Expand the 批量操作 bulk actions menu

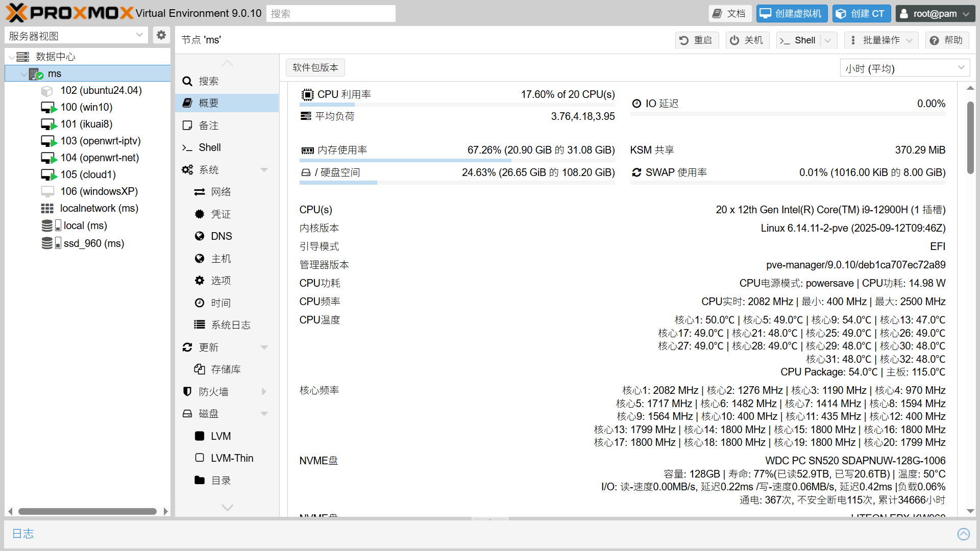[x=881, y=40]
